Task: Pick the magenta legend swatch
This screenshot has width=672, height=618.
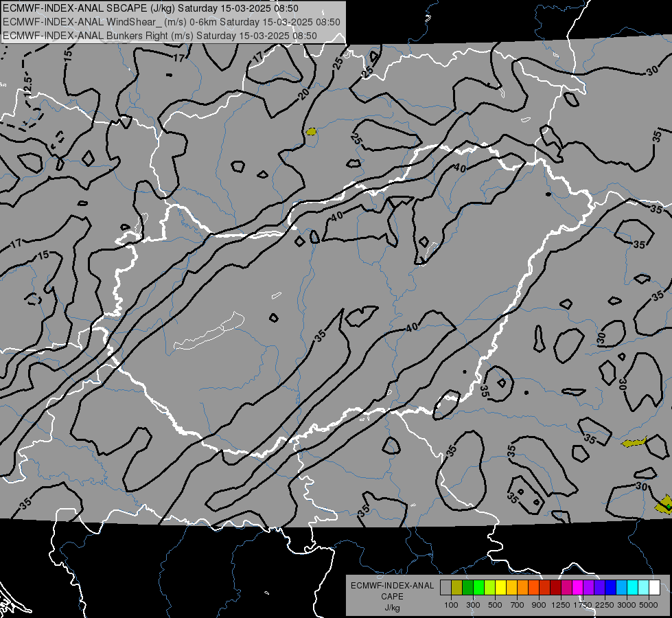Action: [578, 588]
